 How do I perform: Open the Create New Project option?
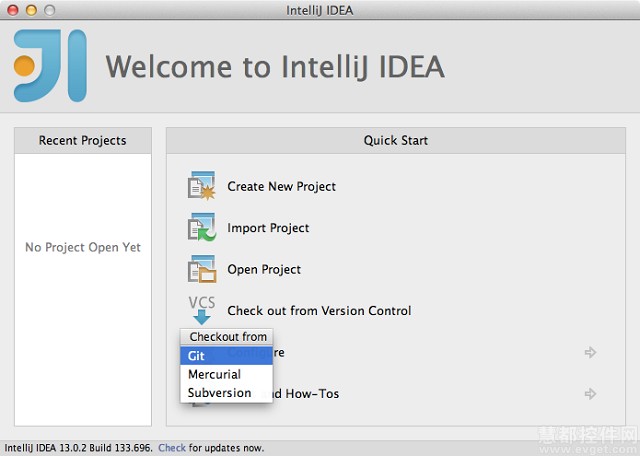(282, 187)
